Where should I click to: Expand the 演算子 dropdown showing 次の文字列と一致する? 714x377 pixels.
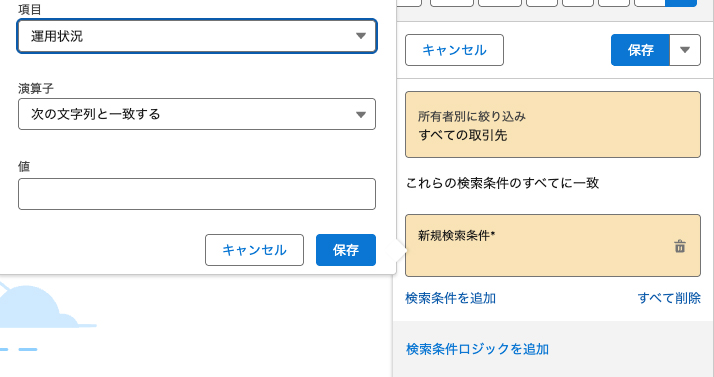[x=197, y=114]
